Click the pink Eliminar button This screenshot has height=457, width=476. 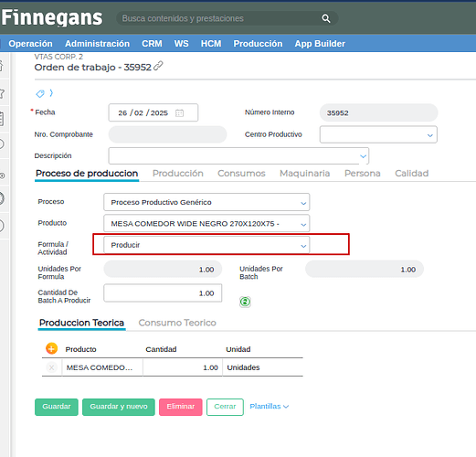click(181, 407)
